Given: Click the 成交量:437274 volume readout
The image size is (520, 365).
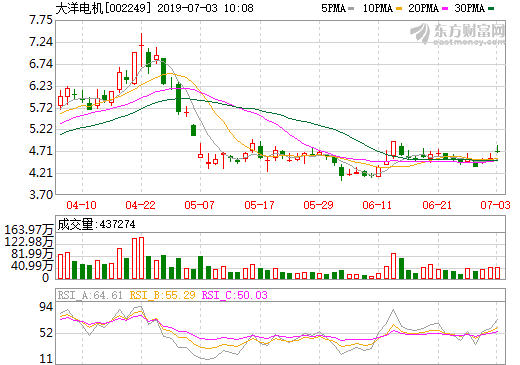Looking at the screenshot, I should tap(96, 224).
